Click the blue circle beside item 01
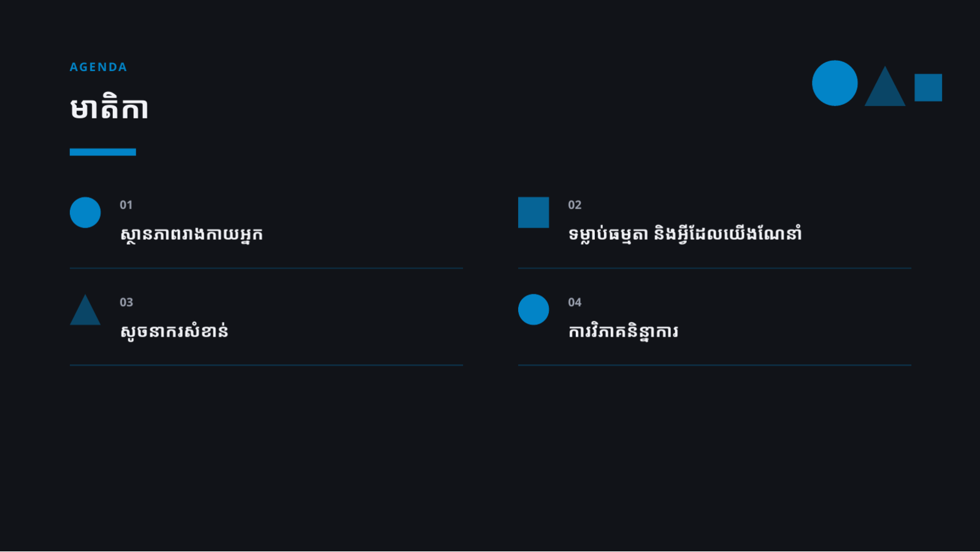The width and height of the screenshot is (980, 552). pos(85,212)
